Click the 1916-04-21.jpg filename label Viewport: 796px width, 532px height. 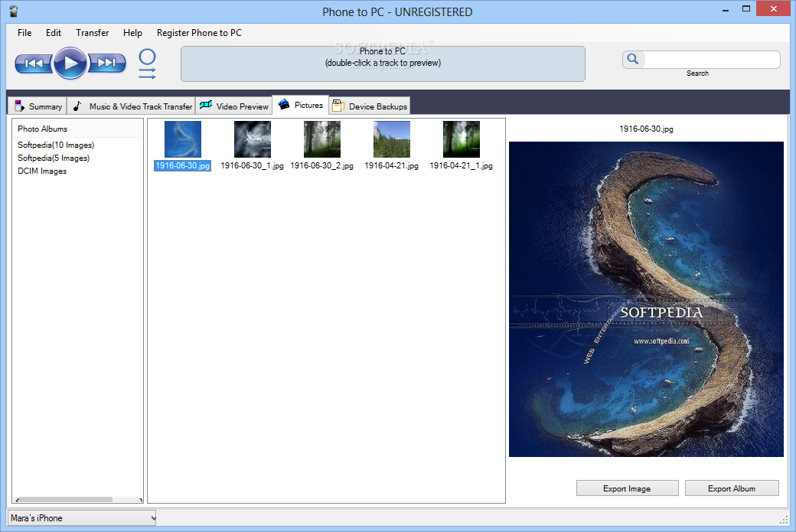[x=391, y=165]
